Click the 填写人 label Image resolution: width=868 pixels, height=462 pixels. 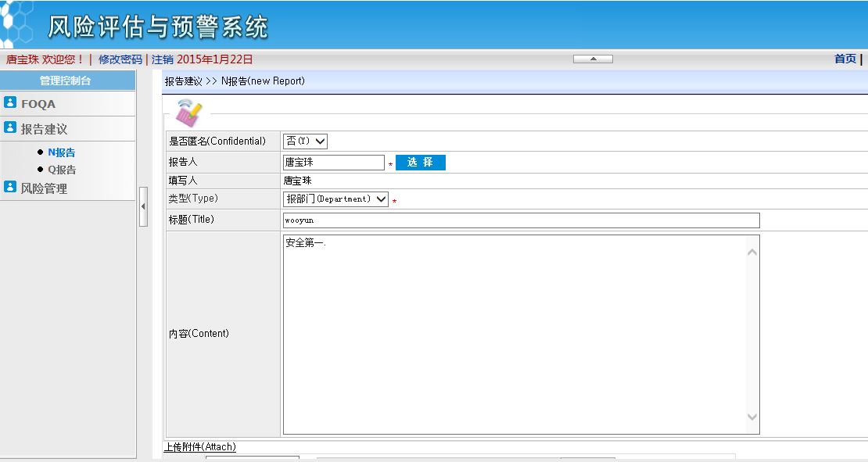[183, 181]
